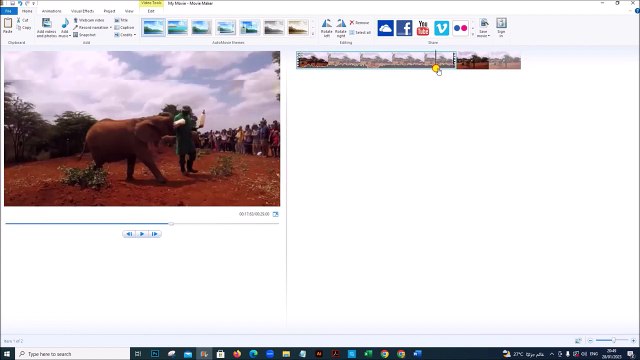This screenshot has height=360, width=640.
Task: Switch to the Animations tab
Action: click(51, 11)
